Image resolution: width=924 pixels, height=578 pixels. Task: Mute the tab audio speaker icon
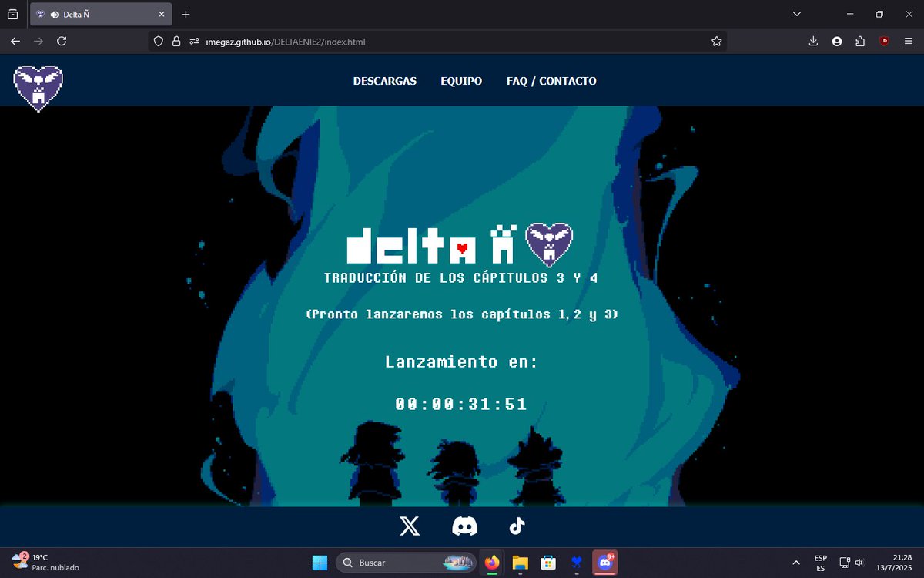[x=55, y=15]
